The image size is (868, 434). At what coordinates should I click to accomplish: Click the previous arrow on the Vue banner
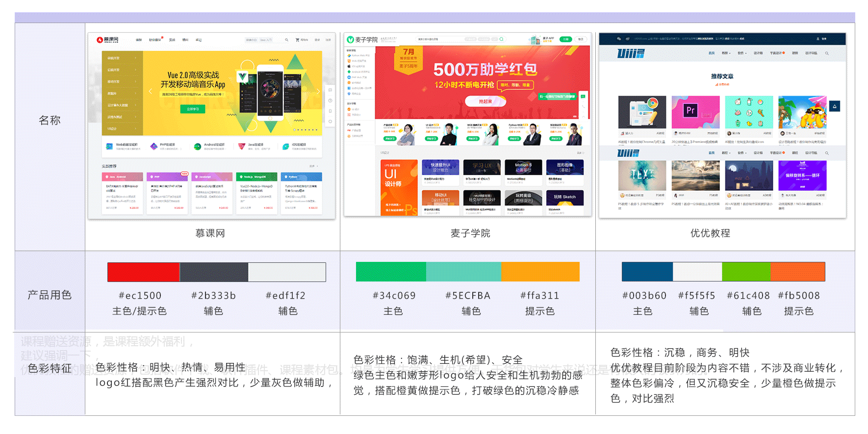click(150, 91)
